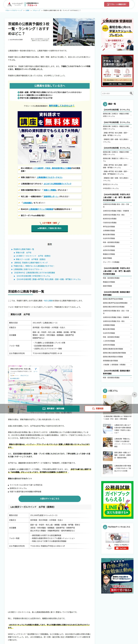Open popular column ranked number 1 thumbnail

117,405
